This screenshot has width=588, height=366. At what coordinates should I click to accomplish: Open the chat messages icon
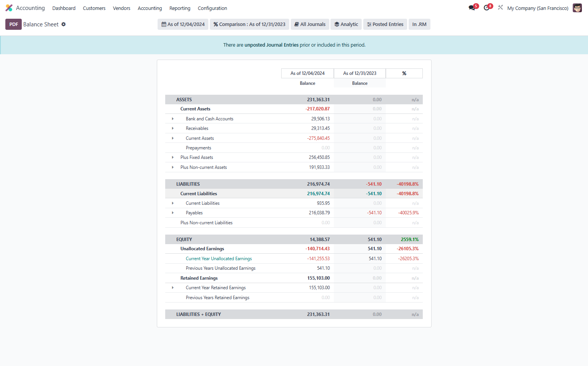coord(472,8)
